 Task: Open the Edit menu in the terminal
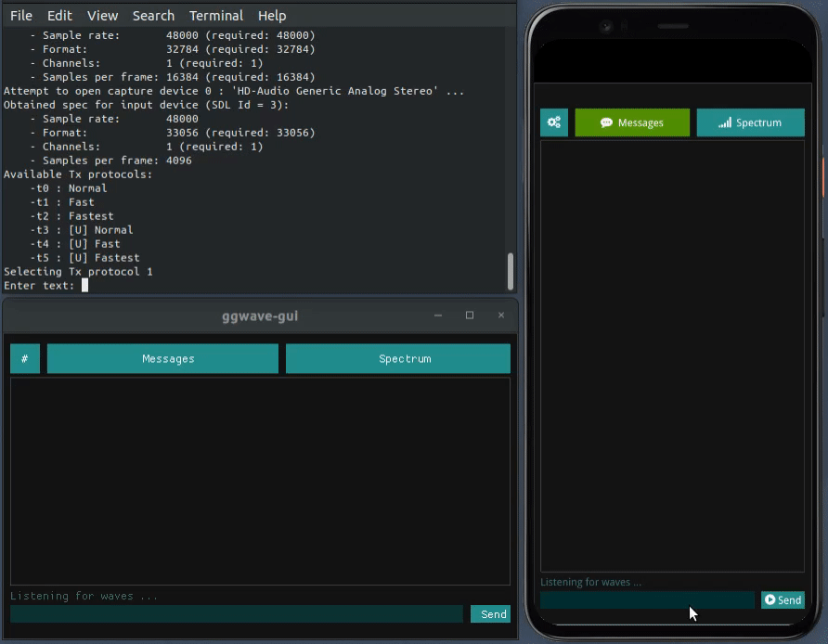click(x=59, y=16)
